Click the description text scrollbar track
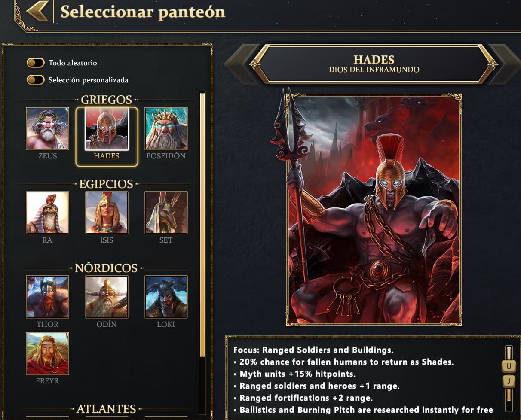521x420 pixels. tap(509, 374)
